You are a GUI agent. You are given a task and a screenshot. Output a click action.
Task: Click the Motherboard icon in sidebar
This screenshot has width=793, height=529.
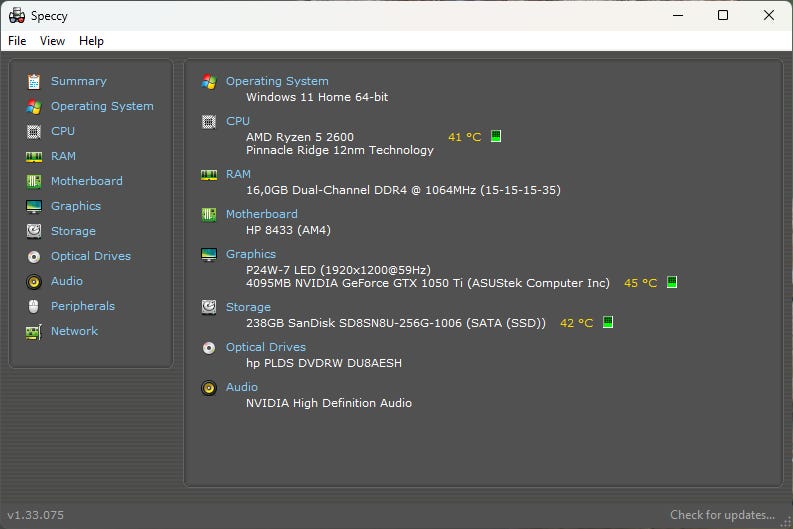click(34, 181)
